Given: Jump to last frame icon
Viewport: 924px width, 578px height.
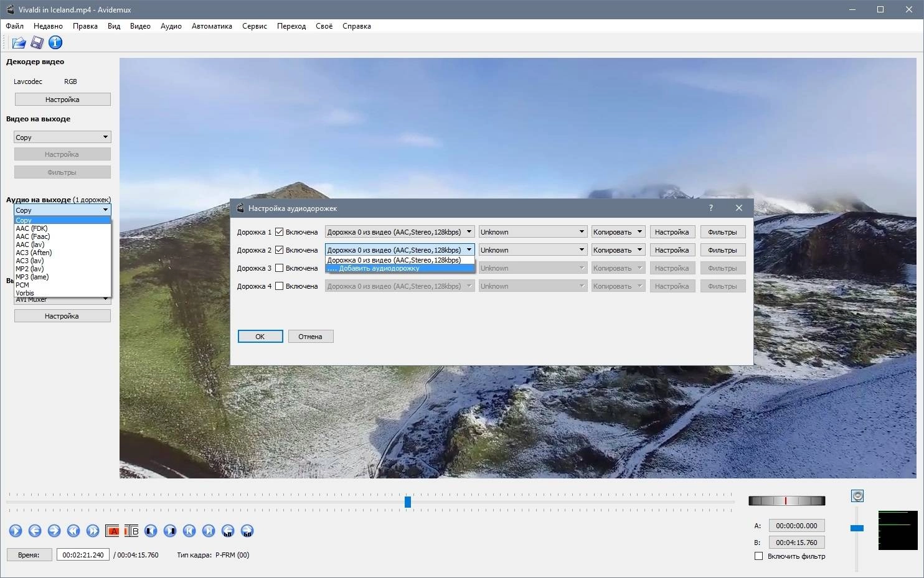Looking at the screenshot, I should 209,531.
